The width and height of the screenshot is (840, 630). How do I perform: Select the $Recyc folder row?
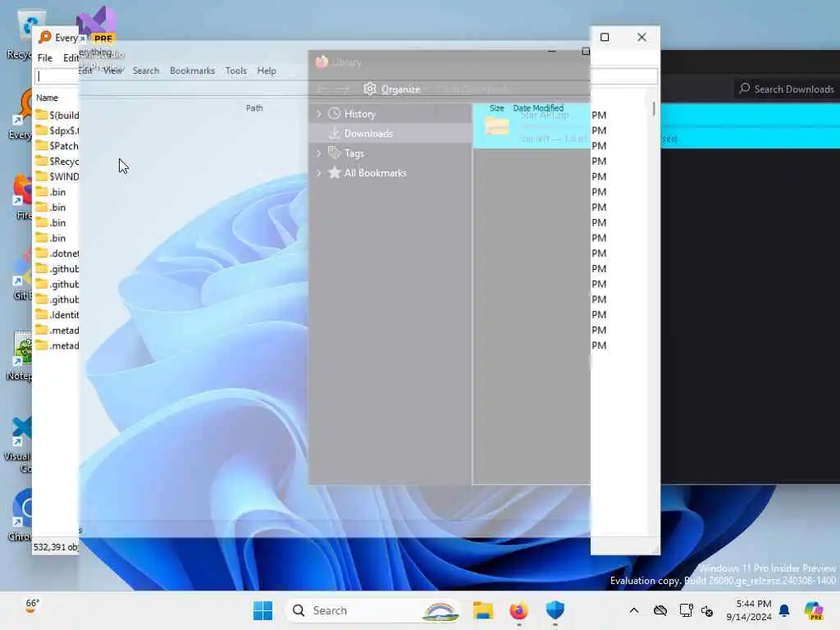pos(57,162)
